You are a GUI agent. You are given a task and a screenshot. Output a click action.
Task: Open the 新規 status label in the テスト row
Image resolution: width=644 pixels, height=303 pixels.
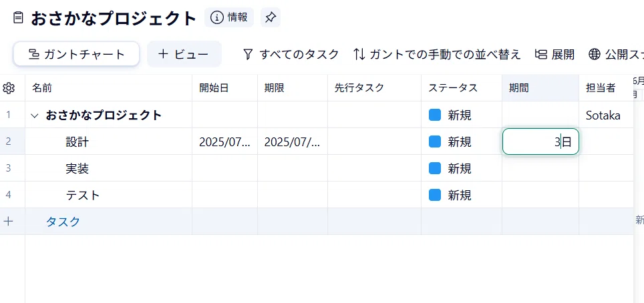tap(460, 195)
